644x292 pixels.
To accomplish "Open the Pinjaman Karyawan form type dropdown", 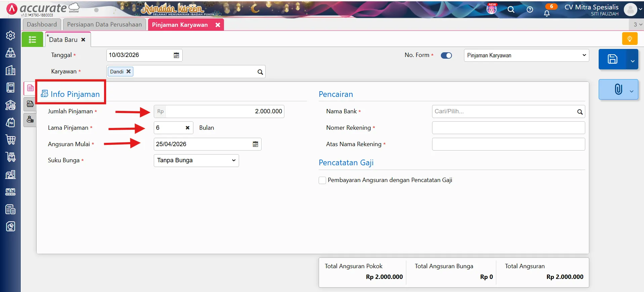I will coord(526,55).
